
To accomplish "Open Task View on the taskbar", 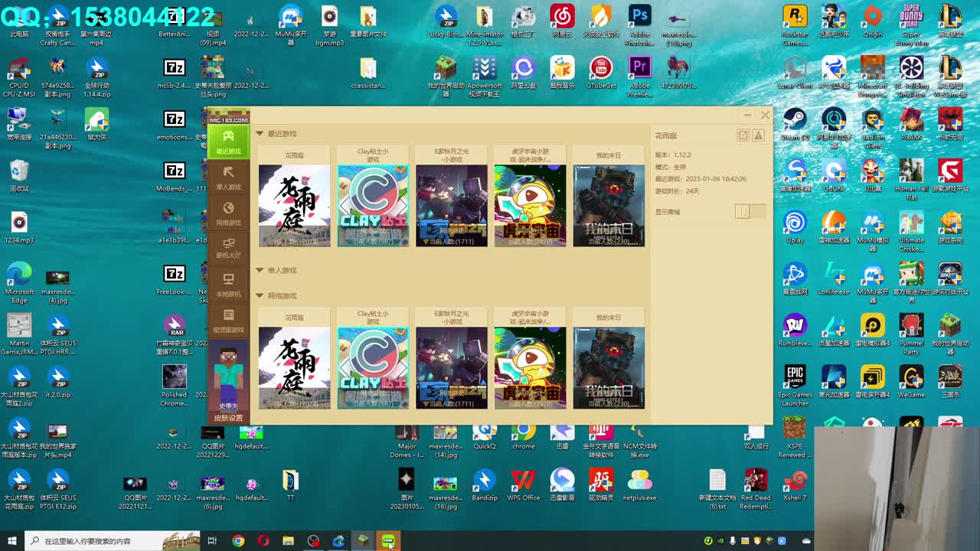I will click(x=212, y=541).
